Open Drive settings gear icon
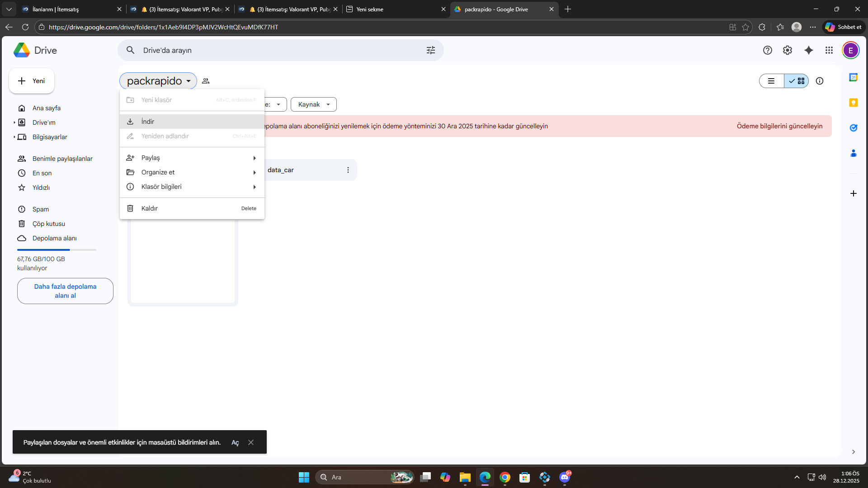Screen dimensions: 868x488 click(788, 50)
